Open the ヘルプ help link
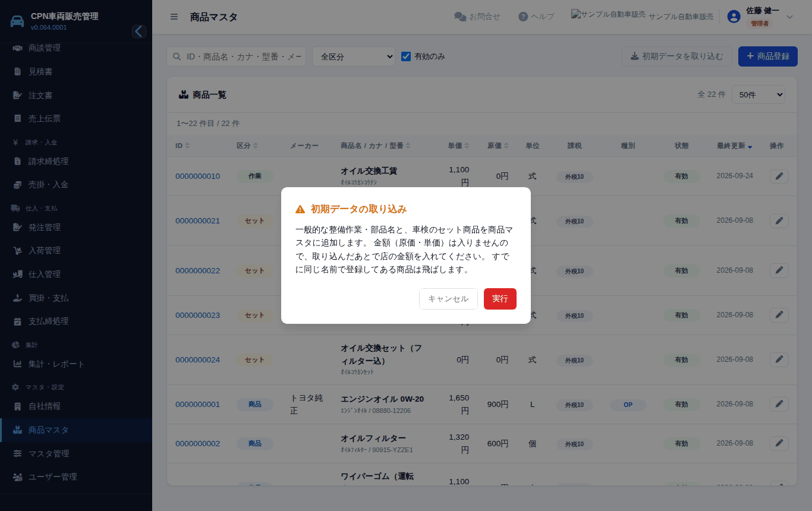This screenshot has height=511, width=812. 536,17
